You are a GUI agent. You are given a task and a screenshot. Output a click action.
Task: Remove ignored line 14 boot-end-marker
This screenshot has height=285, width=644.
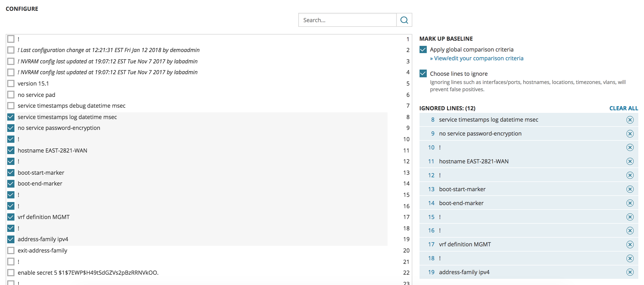pos(630,203)
